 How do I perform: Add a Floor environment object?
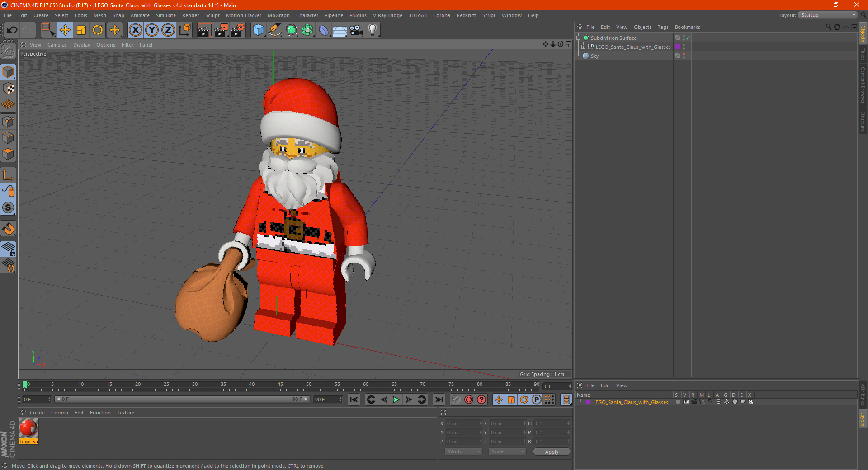[340, 30]
